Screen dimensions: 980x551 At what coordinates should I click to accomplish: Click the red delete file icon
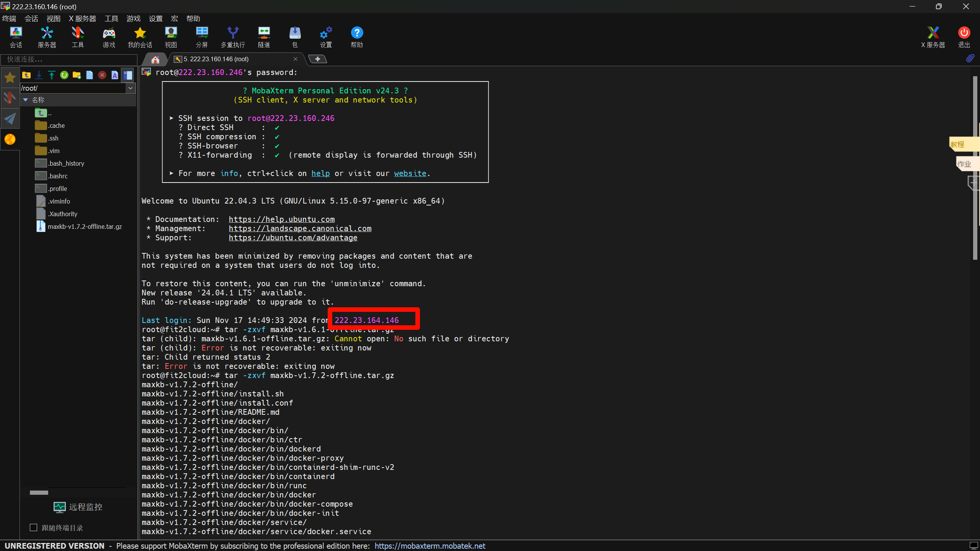point(102,75)
